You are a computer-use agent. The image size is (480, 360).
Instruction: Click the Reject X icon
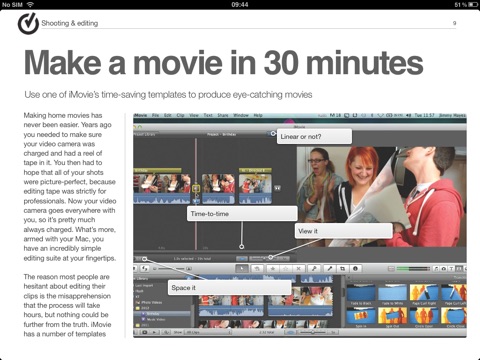298,268
